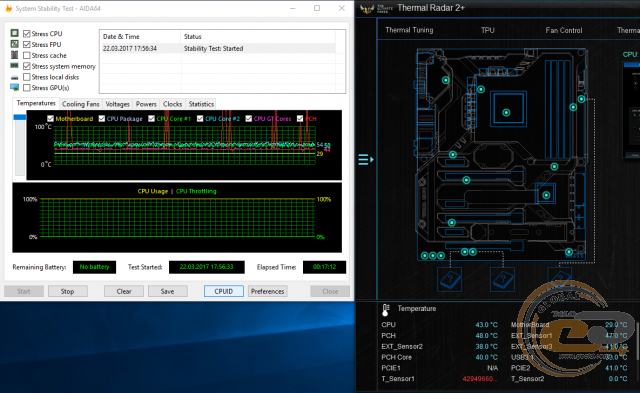Screen dimensions: 640x393
Task: Select the PCH chipset sensor dot on motherboard
Action: point(546,195)
